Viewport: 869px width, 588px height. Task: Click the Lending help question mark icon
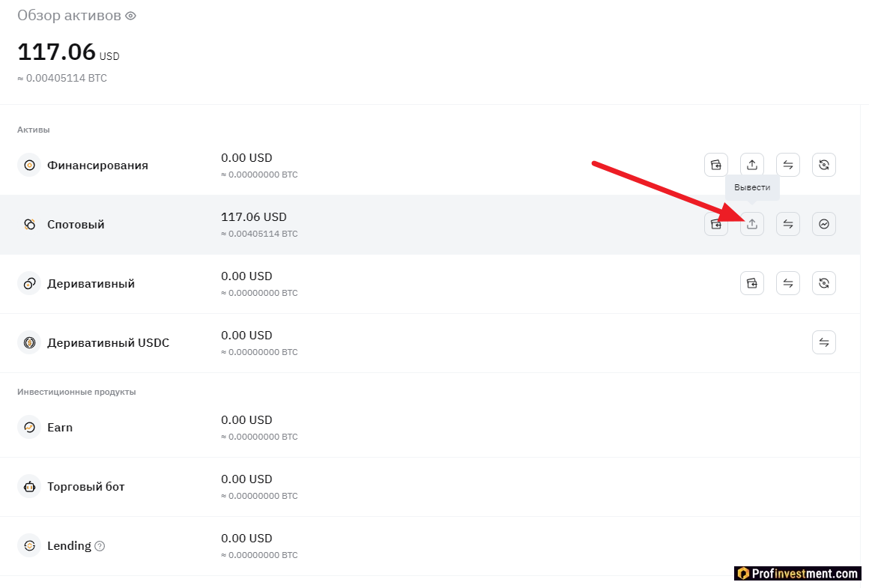pyautogui.click(x=100, y=546)
